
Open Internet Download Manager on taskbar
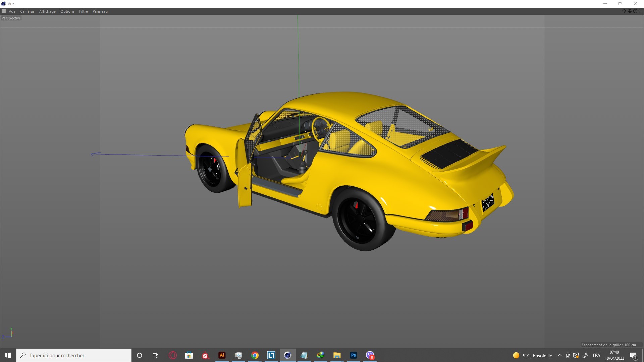coord(321,355)
